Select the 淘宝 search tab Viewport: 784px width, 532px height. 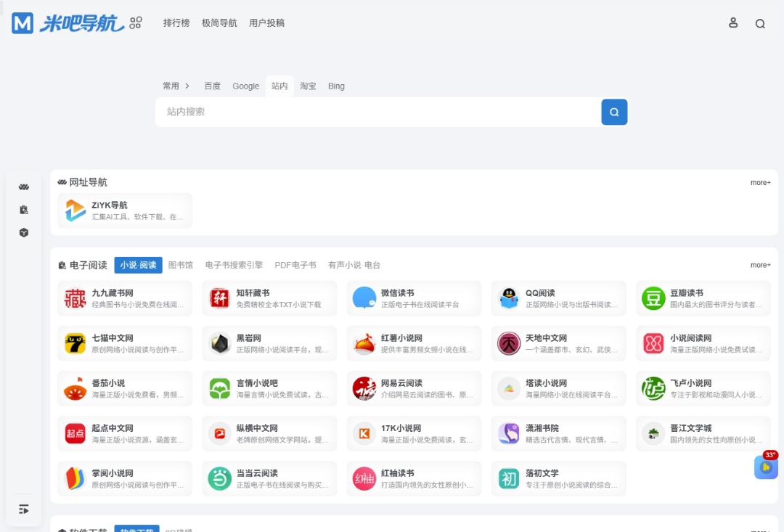pos(308,86)
